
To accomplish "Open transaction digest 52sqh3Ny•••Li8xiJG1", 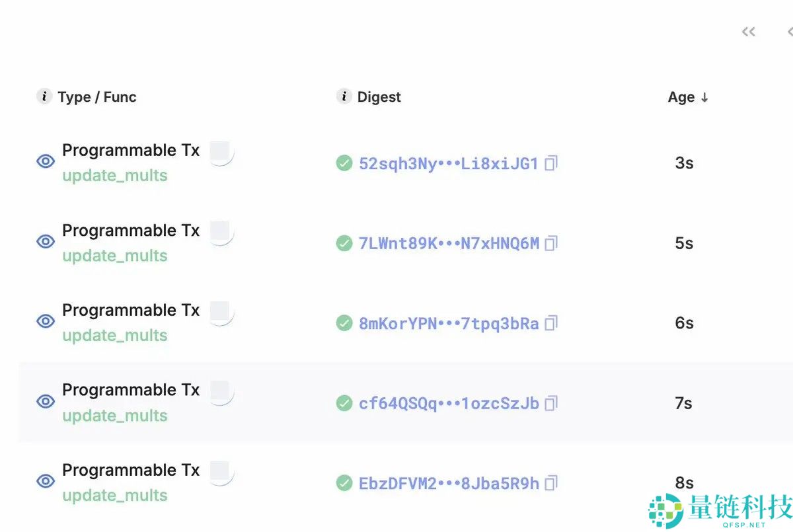I will coord(448,163).
